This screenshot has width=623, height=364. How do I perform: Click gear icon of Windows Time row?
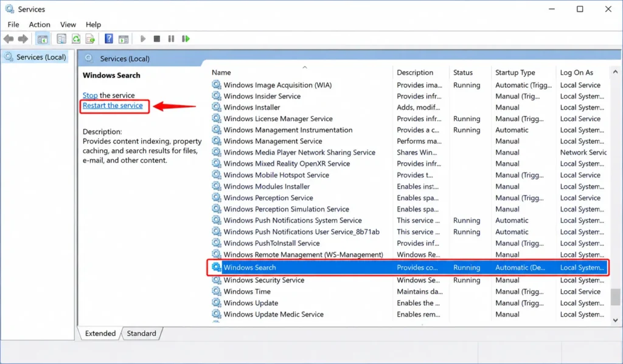point(216,291)
